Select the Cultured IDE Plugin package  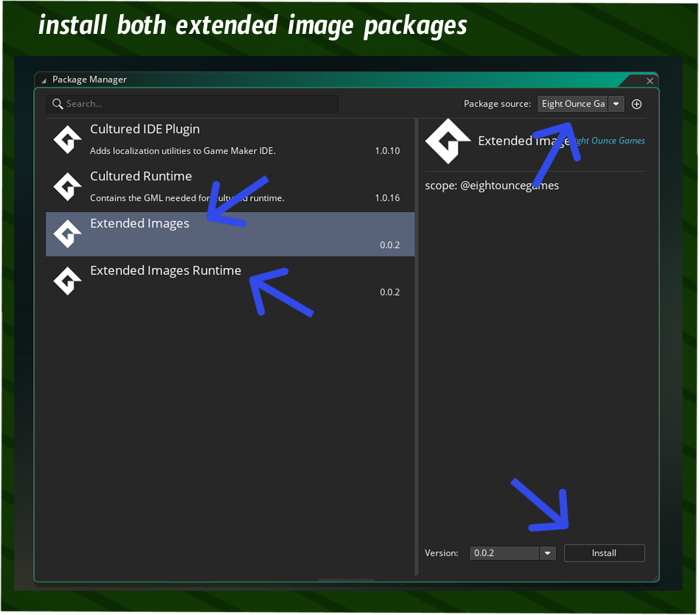click(x=230, y=140)
